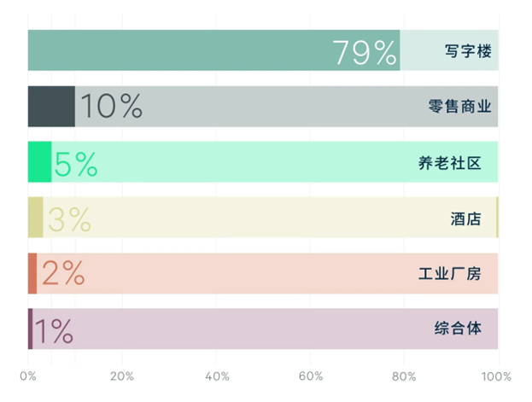Select the 综合体 label
532x402 pixels.
[458, 329]
